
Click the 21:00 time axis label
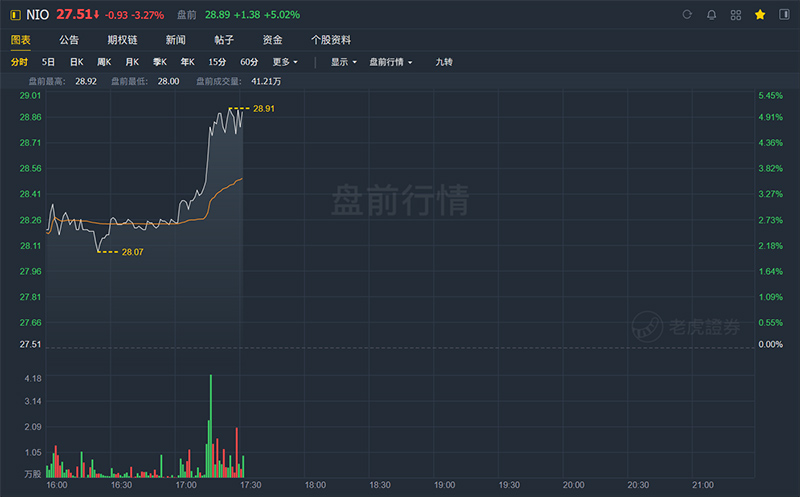pyautogui.click(x=703, y=485)
